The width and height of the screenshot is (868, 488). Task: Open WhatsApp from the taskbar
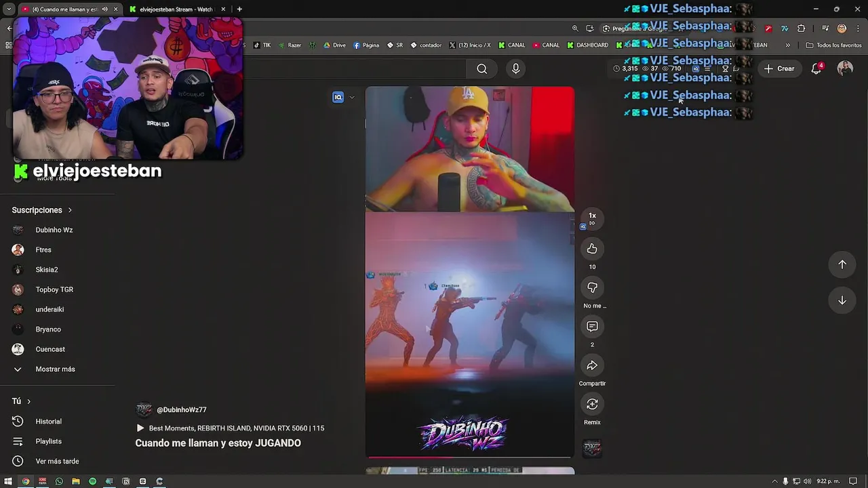tap(59, 481)
